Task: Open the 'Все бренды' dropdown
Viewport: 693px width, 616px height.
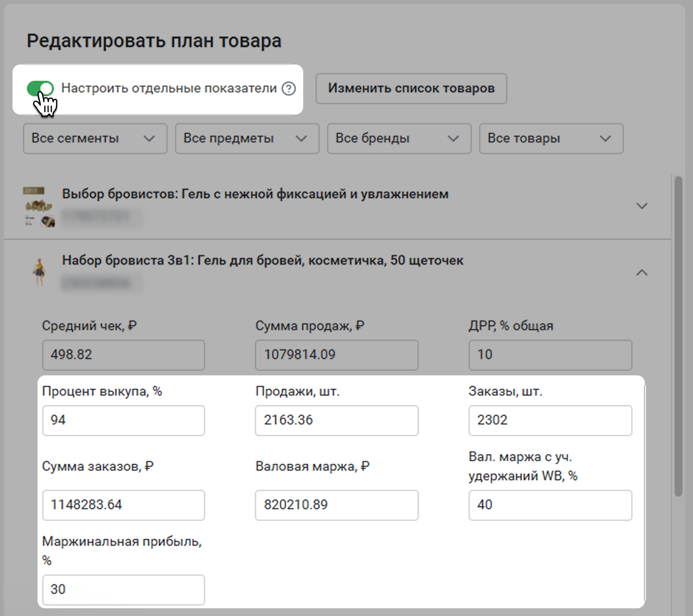Action: tap(399, 139)
